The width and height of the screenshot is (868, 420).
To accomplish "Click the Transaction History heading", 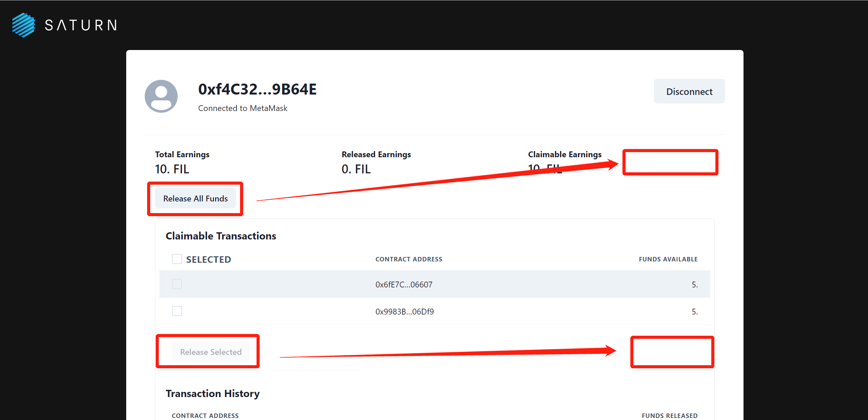I will (x=212, y=393).
